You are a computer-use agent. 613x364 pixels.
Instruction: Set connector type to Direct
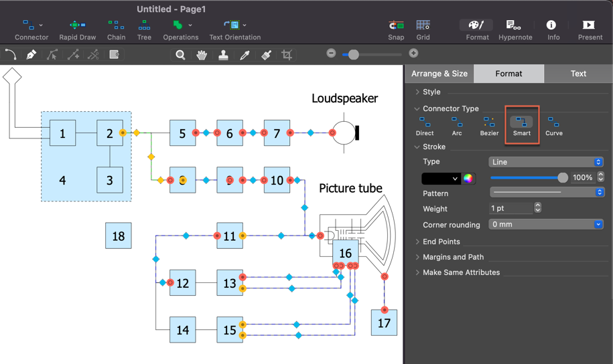click(425, 126)
